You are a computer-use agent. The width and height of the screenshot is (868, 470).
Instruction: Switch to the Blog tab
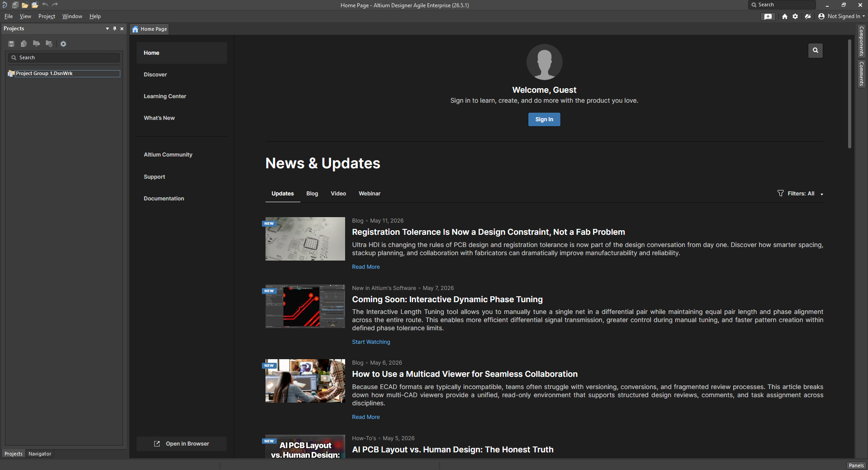312,194
